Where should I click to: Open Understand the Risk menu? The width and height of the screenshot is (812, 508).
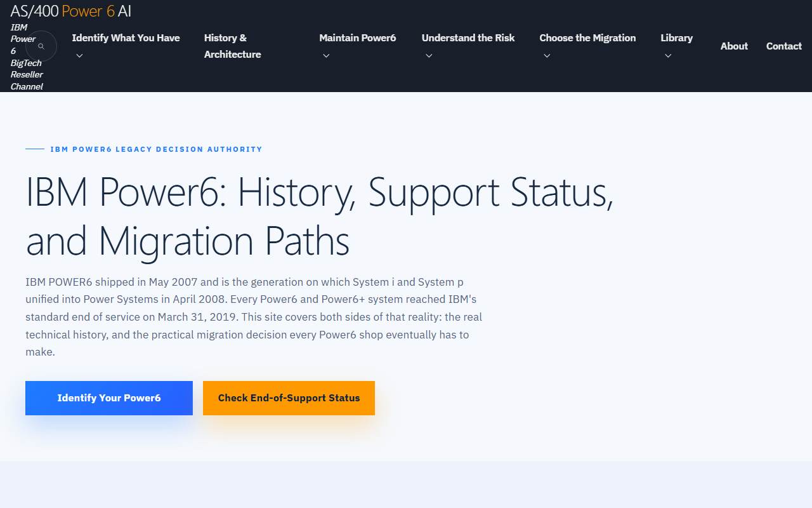pos(468,38)
